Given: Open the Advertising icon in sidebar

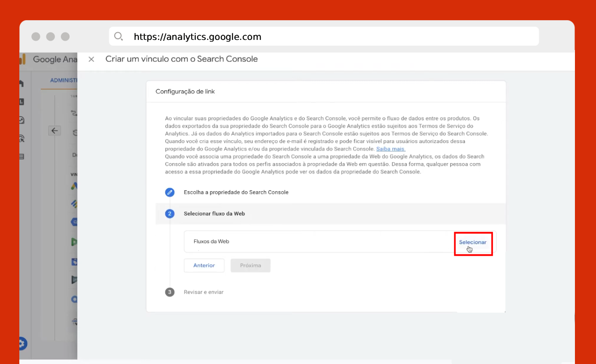Looking at the screenshot, I should tap(21, 139).
